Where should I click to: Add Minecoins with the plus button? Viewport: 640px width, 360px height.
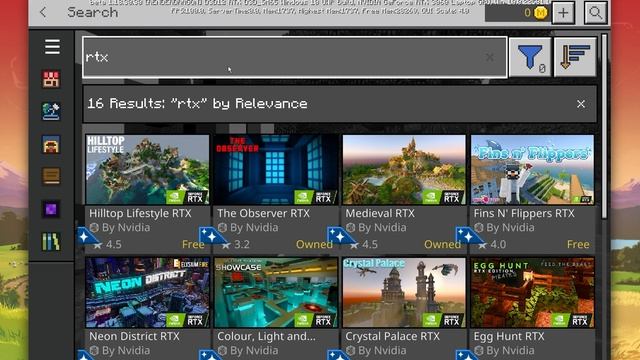[x=563, y=13]
